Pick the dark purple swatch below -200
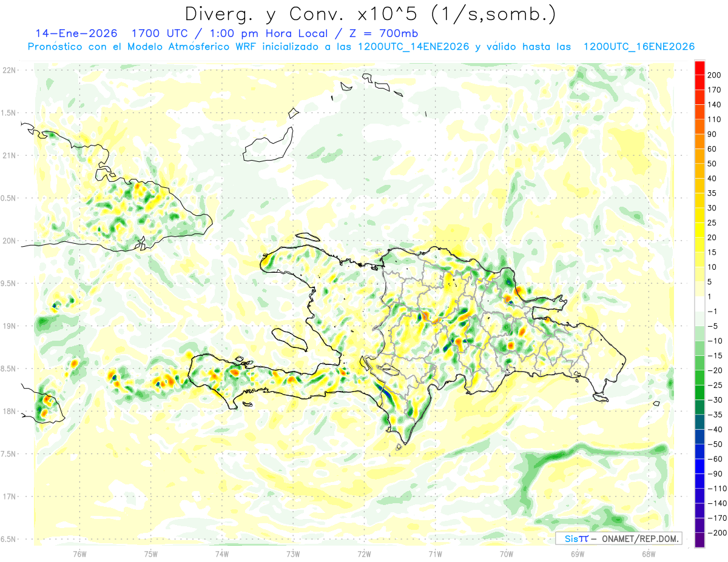This screenshot has height=562, width=728. coord(699,540)
